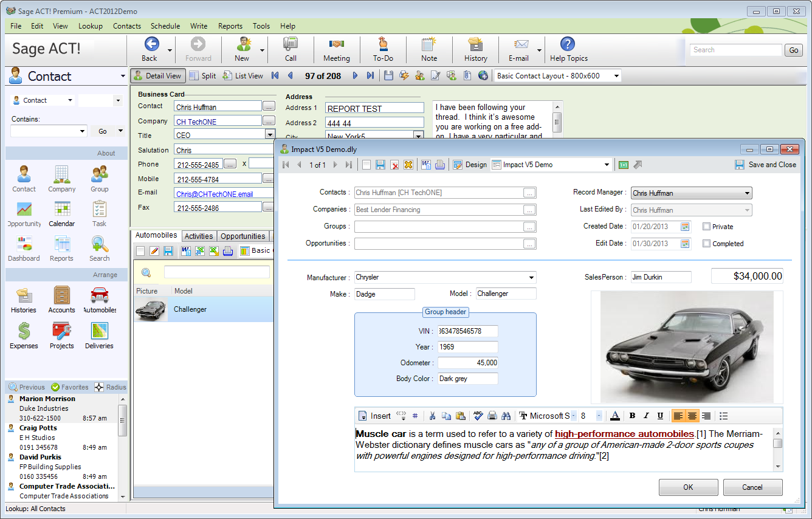Click the Design button in the dialog toolbar
This screenshot has height=519, width=812.
click(x=470, y=165)
